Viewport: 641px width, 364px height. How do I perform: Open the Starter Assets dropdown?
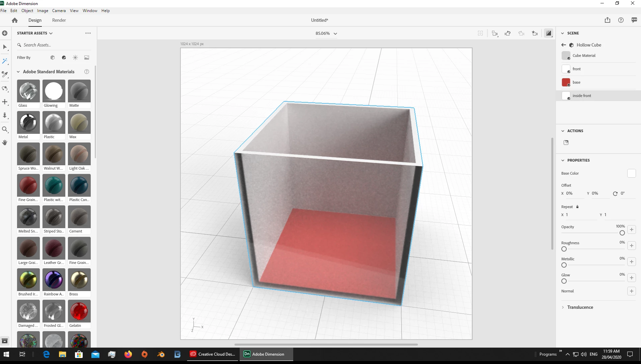(35, 33)
